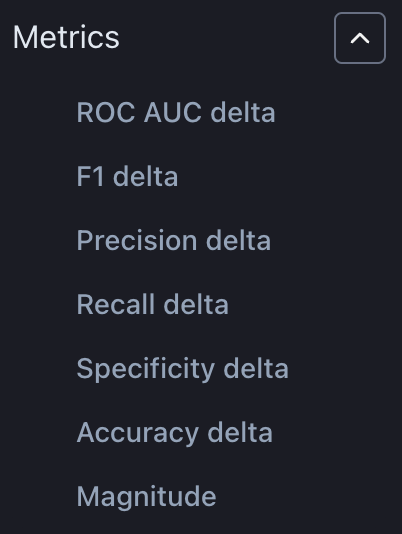Screen dimensions: 402x534
Task: Choose the Accuracy delta item
Action: point(175,433)
